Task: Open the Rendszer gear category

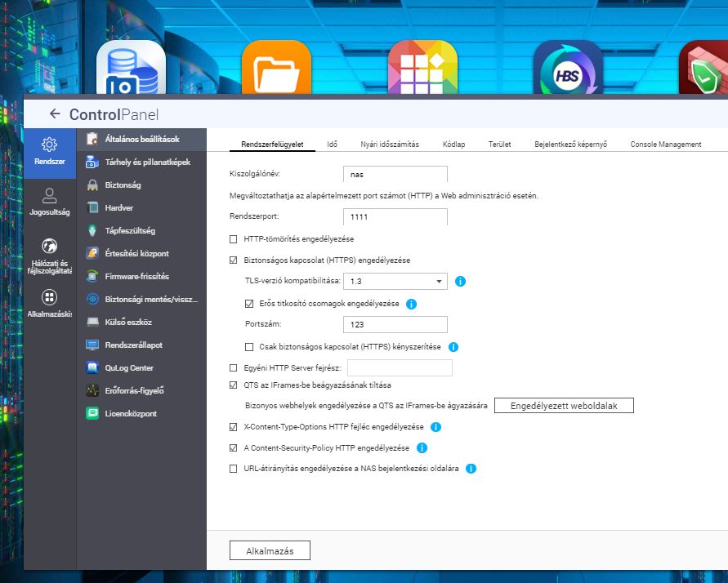Action: click(50, 152)
